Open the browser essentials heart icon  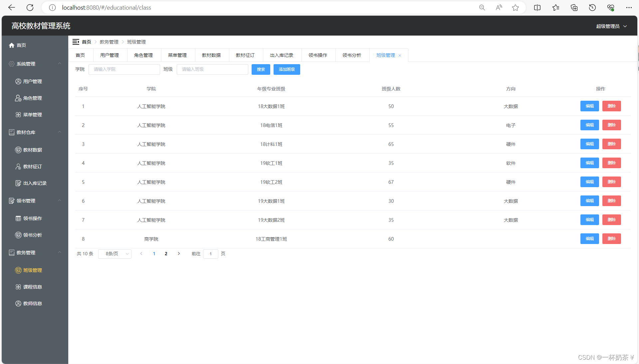(611, 8)
